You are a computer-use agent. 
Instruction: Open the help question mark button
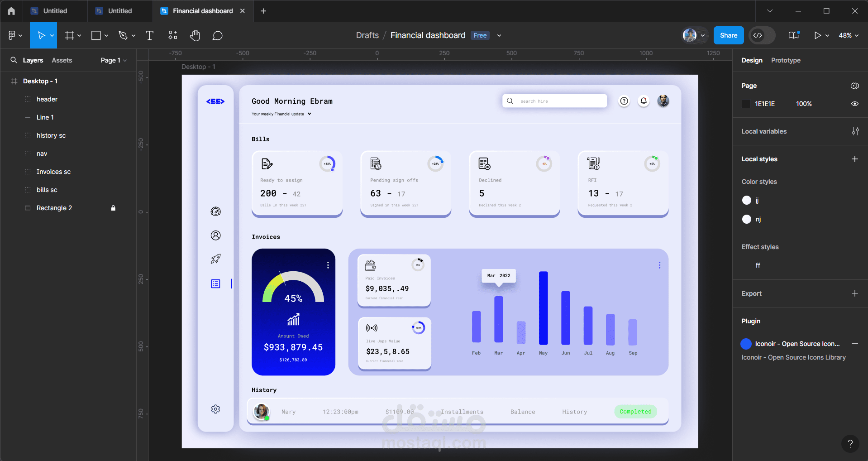pyautogui.click(x=850, y=444)
